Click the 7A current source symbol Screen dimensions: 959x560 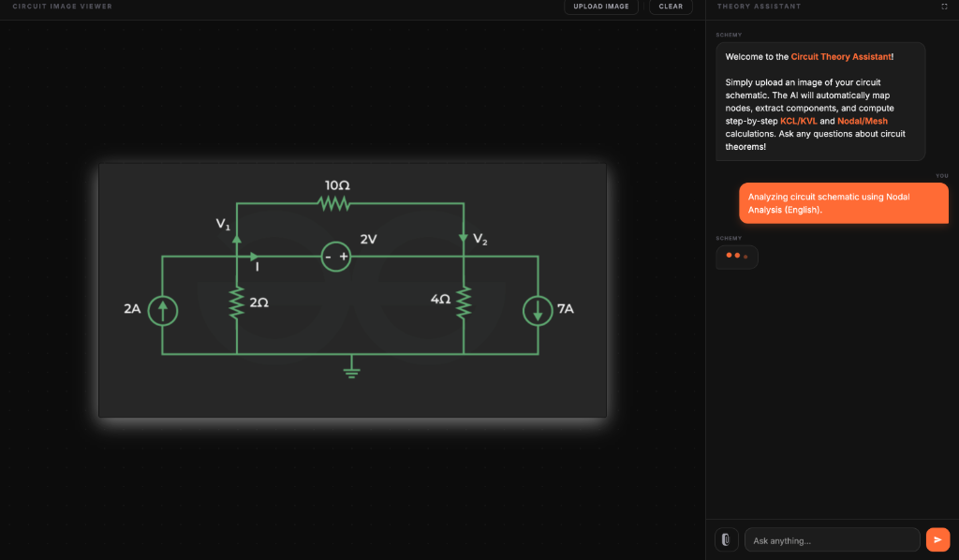click(538, 311)
